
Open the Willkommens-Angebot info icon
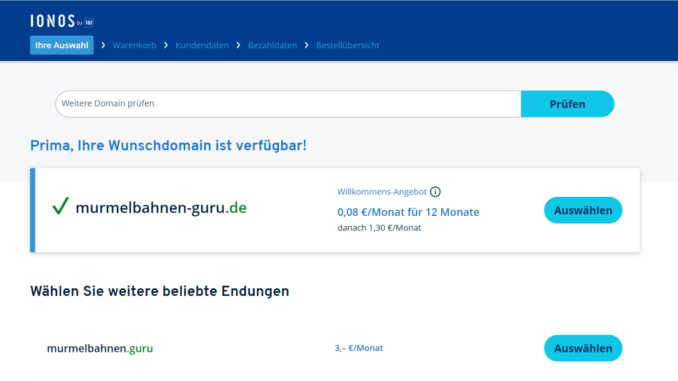click(x=435, y=192)
